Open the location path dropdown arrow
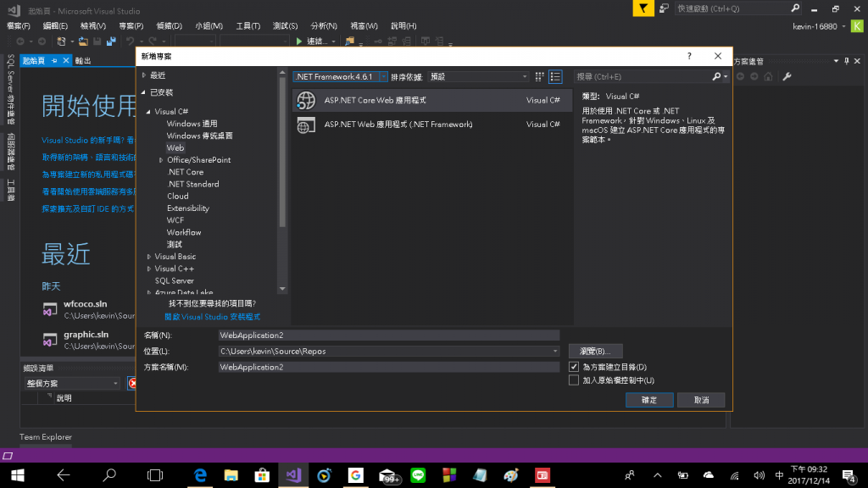The width and height of the screenshot is (868, 488). (554, 352)
